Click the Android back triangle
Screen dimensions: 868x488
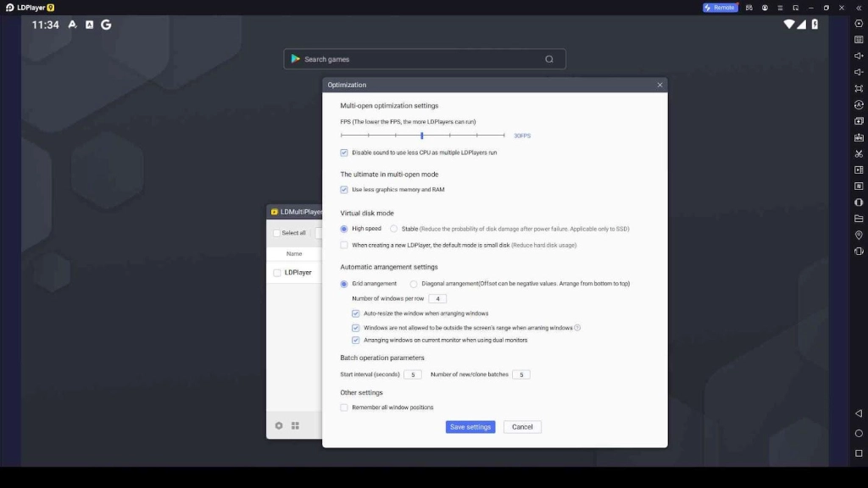tap(859, 413)
